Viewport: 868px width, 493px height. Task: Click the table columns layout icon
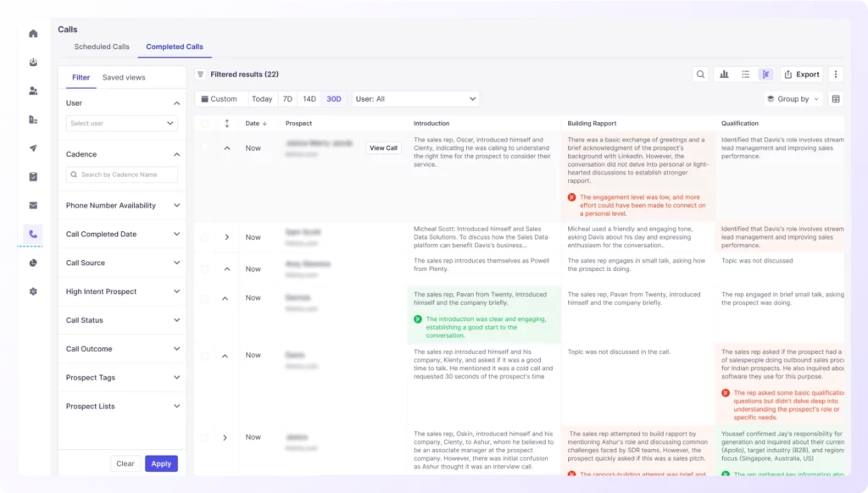coord(836,99)
